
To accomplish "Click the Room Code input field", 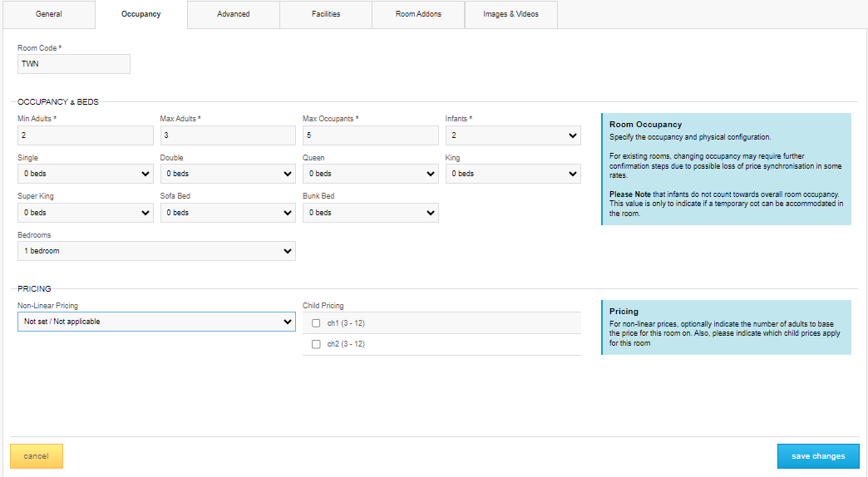I will [74, 64].
